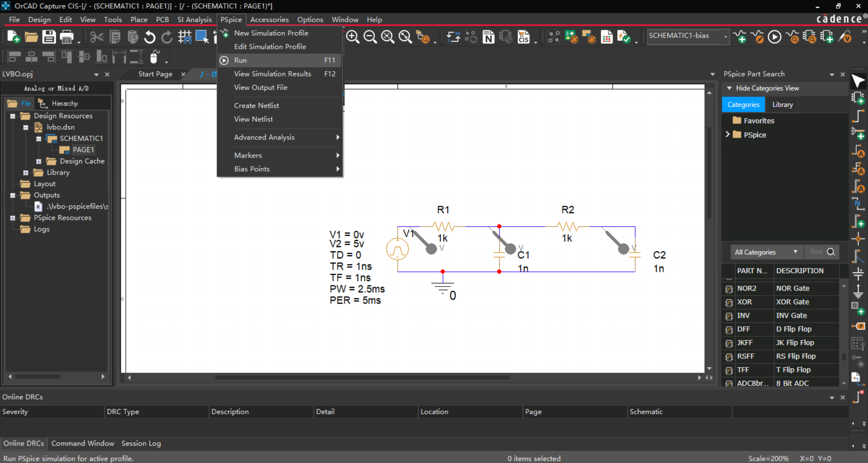
Task: Collapse the Design Resources tree node
Action: pyautogui.click(x=13, y=116)
